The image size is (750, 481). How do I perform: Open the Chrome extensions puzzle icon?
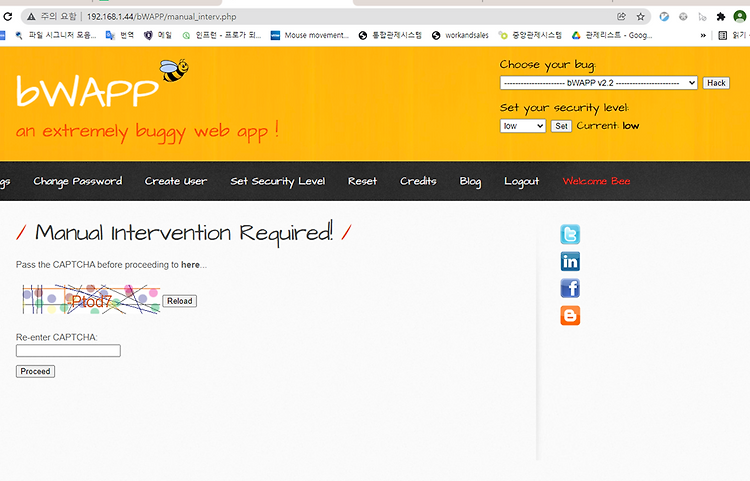pos(721,17)
